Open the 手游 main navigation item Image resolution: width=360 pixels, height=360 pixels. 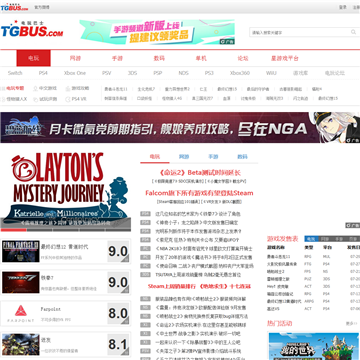click(x=117, y=58)
